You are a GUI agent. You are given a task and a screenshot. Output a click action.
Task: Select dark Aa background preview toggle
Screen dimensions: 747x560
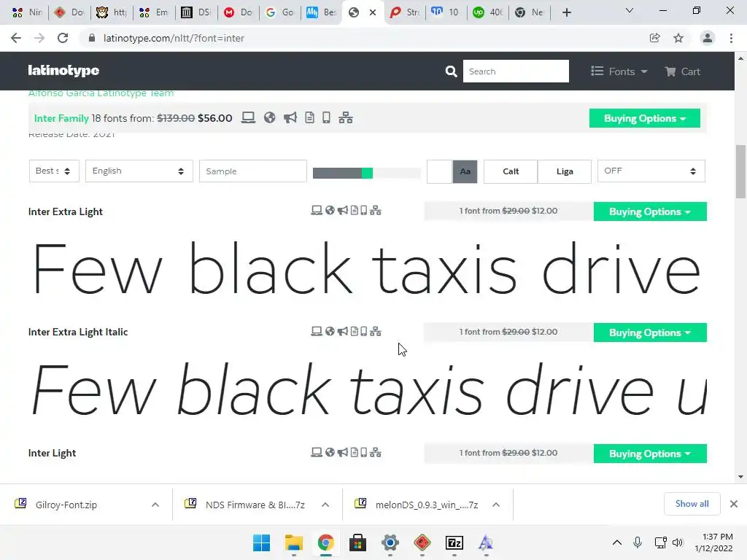pyautogui.click(x=465, y=171)
